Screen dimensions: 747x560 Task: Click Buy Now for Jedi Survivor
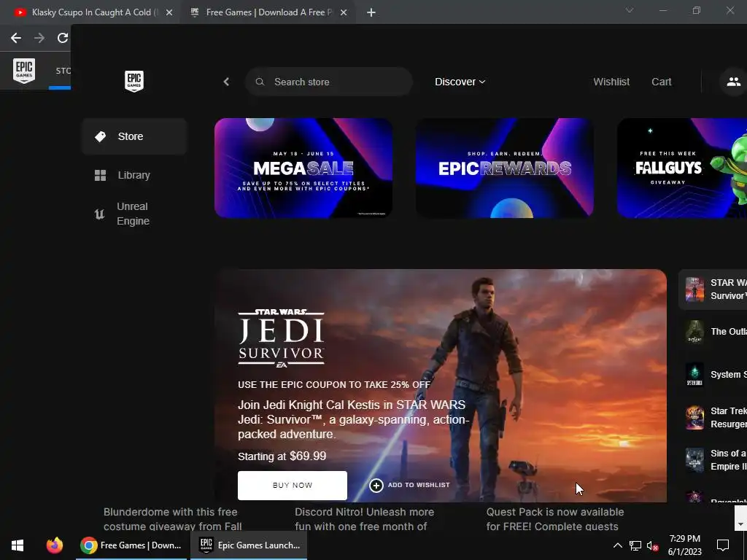tap(293, 485)
